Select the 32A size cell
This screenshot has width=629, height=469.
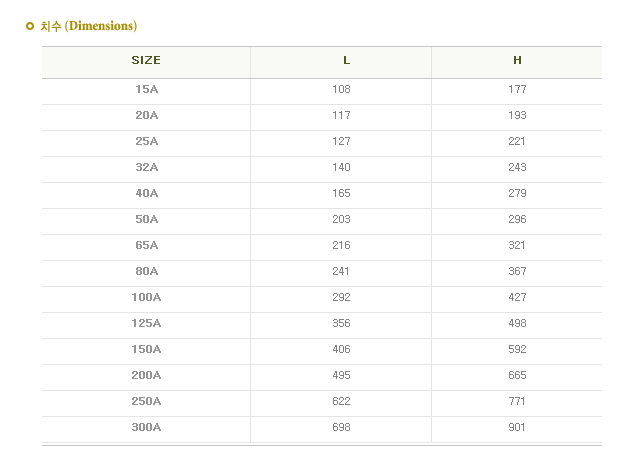coord(146,167)
